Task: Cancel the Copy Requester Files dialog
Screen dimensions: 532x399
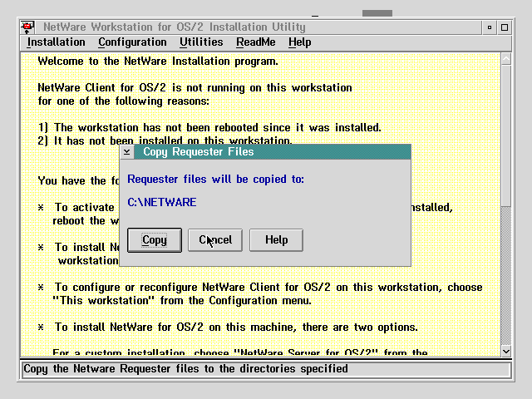Action: (x=215, y=240)
